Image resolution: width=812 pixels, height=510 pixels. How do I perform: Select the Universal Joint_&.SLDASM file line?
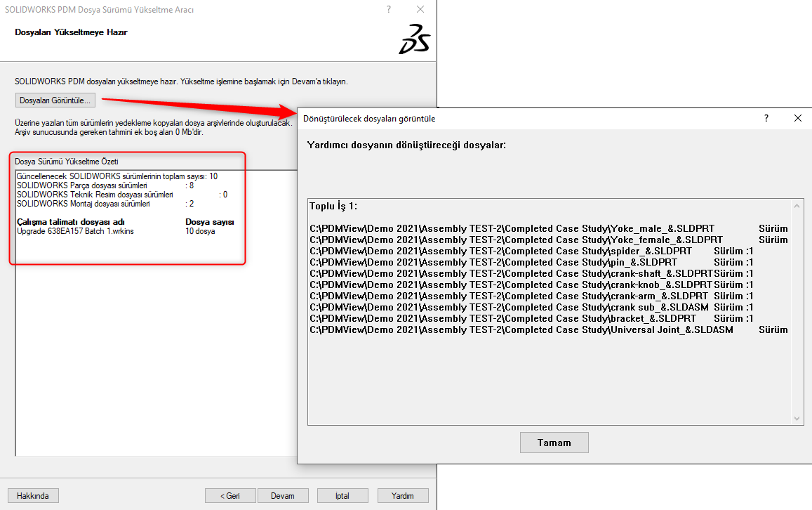(549, 329)
